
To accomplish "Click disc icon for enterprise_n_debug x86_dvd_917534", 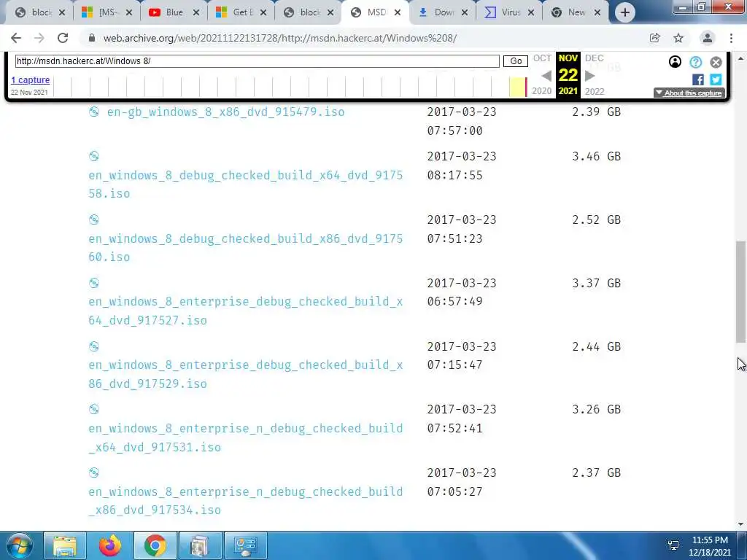I will tap(94, 472).
